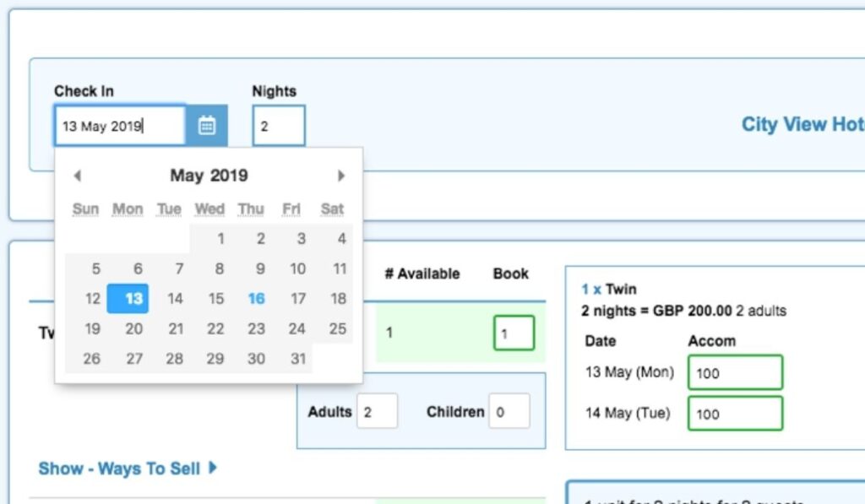This screenshot has width=865, height=504.
Task: Open the calendar picker icon beside Check In
Action: [207, 124]
